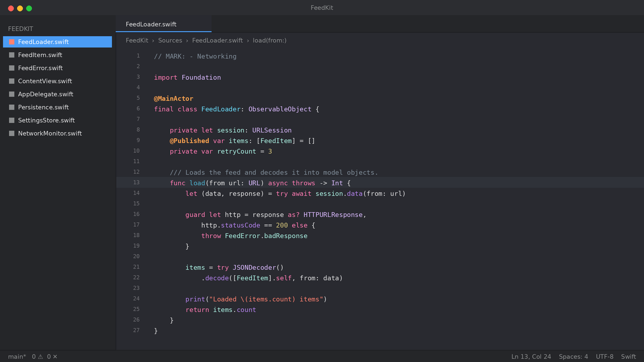Image resolution: width=644 pixels, height=362 pixels.
Task: Click FeedLoader.swift in the breadcrumb path
Action: pyautogui.click(x=217, y=40)
